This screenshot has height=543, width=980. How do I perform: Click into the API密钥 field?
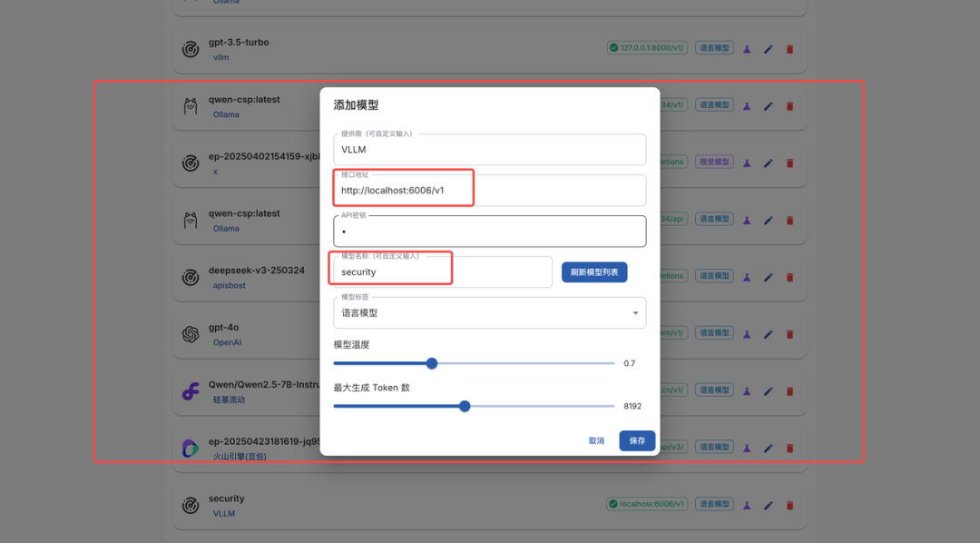point(490,232)
